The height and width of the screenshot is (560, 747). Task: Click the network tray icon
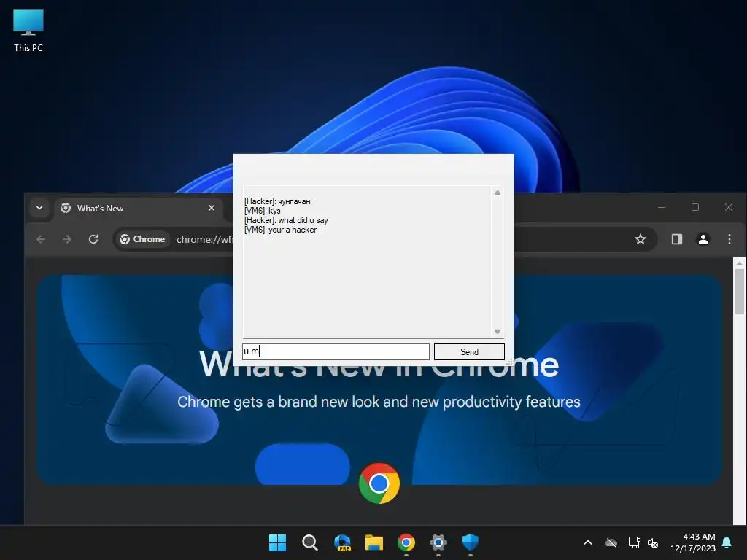[634, 542]
